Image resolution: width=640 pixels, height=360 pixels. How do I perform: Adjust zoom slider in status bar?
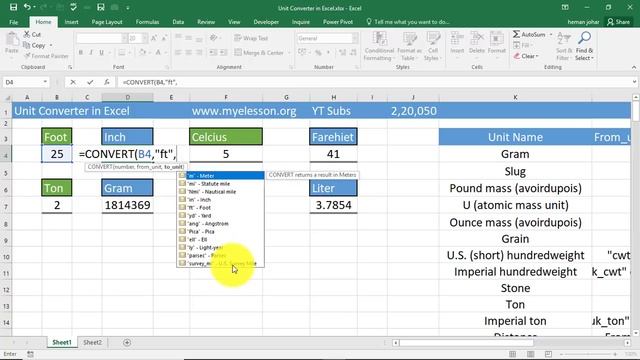point(588,354)
